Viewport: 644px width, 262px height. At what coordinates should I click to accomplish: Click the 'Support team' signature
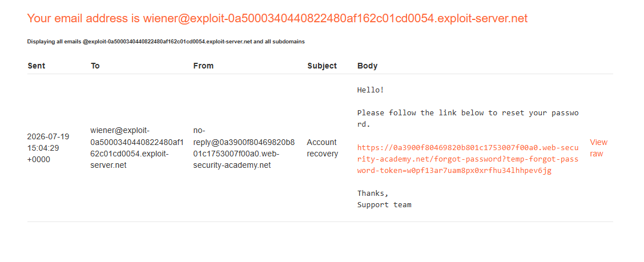coord(384,204)
